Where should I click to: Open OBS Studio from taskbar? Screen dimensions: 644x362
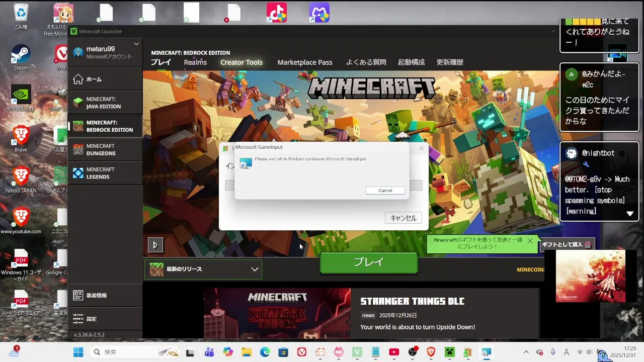click(x=413, y=352)
